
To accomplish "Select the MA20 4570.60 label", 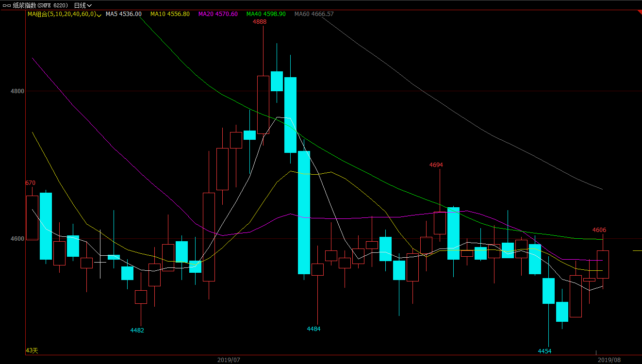I will pyautogui.click(x=218, y=14).
